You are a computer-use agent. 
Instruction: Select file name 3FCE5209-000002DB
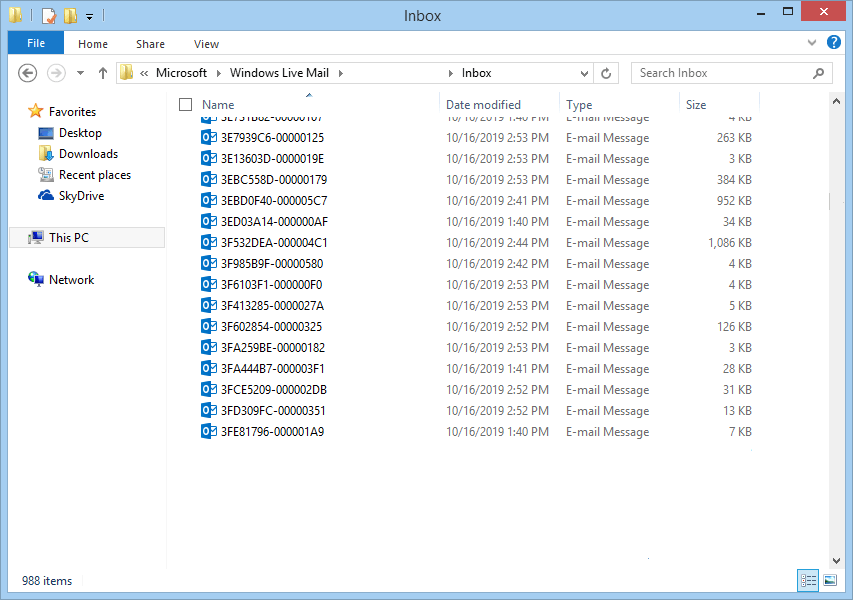point(274,389)
